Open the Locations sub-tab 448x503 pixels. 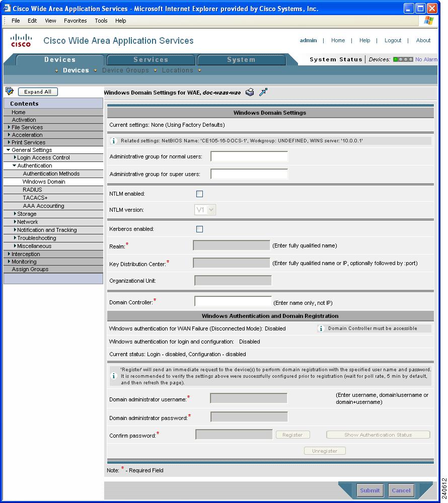point(178,70)
